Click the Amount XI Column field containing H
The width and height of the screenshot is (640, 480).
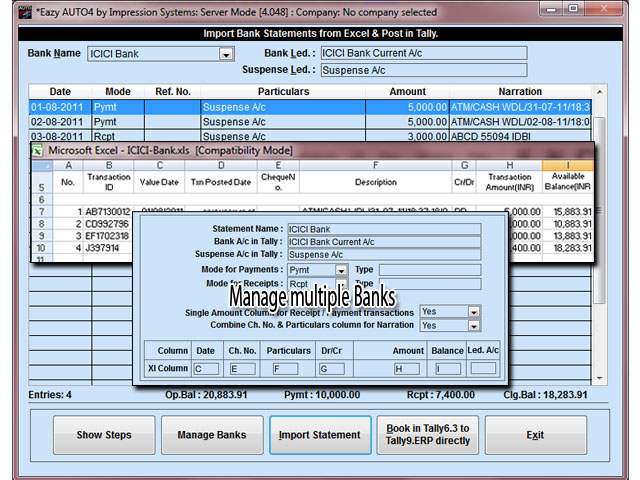coord(407,369)
